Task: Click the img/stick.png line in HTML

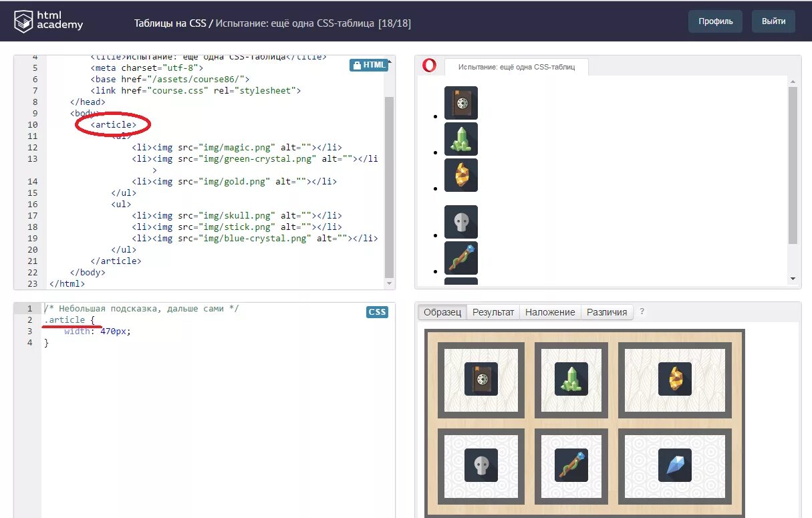Action: [237, 227]
